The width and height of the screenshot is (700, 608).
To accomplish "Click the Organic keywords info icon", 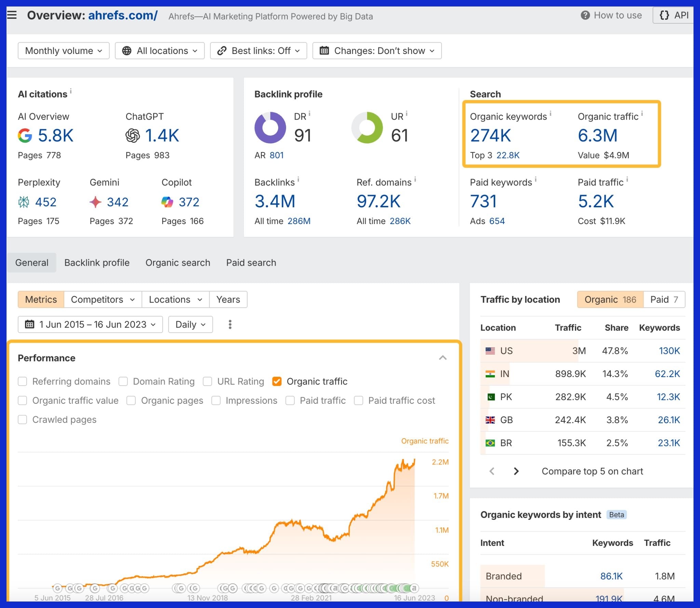I will click(x=550, y=113).
